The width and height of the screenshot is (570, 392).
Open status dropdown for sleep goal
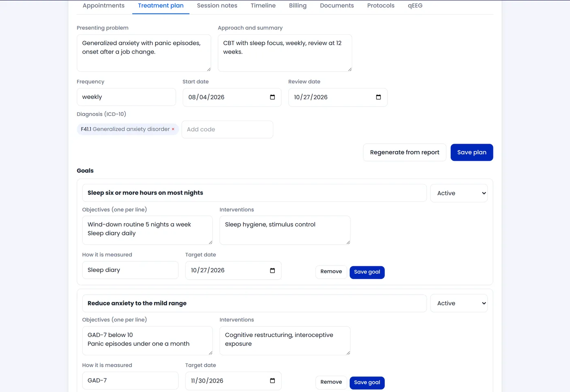pos(459,193)
